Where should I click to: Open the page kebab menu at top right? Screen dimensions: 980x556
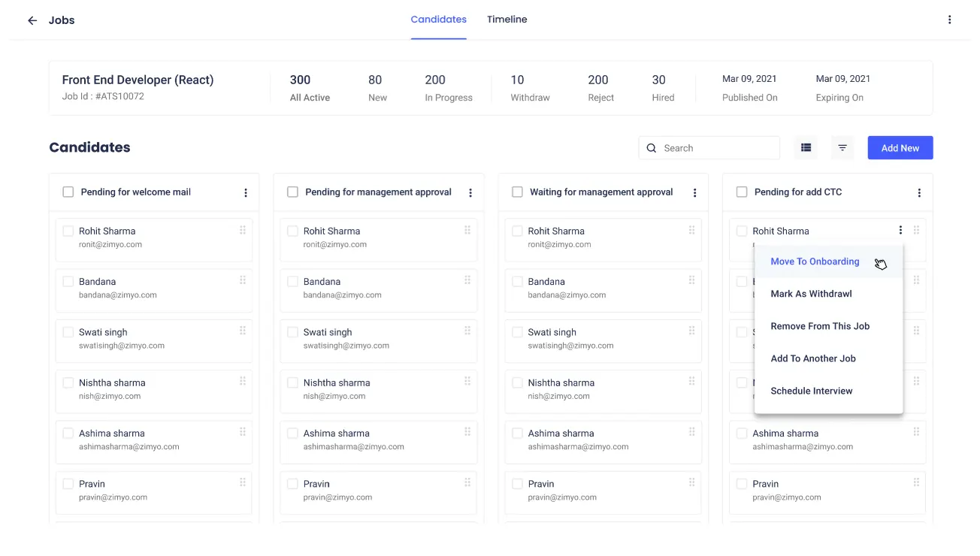click(x=950, y=20)
